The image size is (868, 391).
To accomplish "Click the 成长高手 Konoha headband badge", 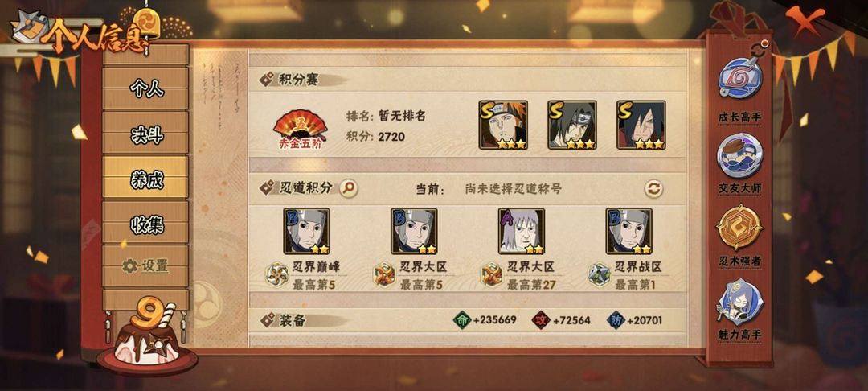I will coord(740,79).
